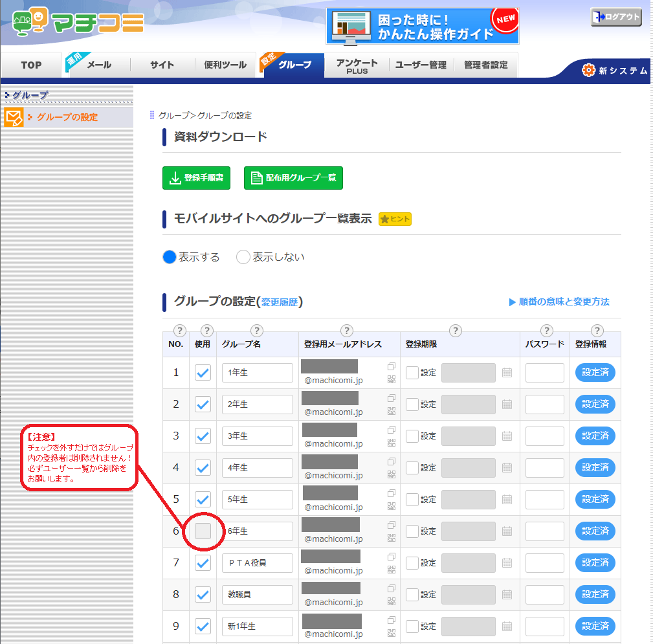Click the 新システム gear icon
Viewport: 653px width, 644px height.
pyautogui.click(x=588, y=70)
